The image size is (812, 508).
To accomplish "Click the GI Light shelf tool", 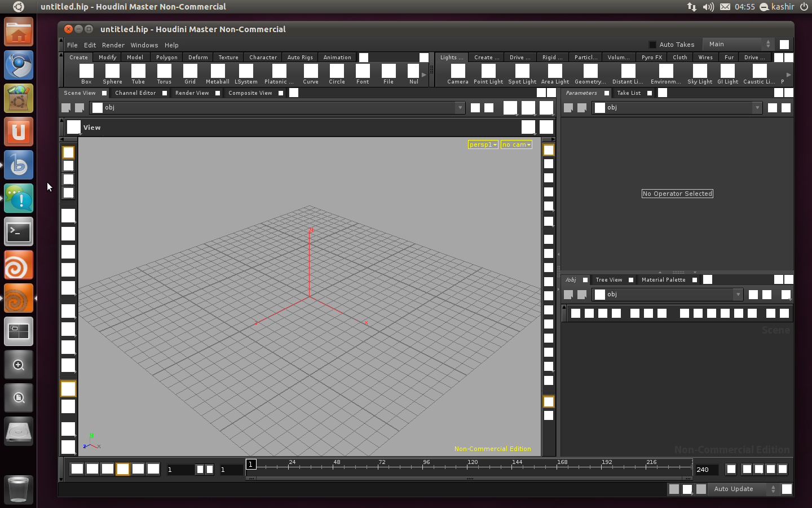I will tap(727, 74).
